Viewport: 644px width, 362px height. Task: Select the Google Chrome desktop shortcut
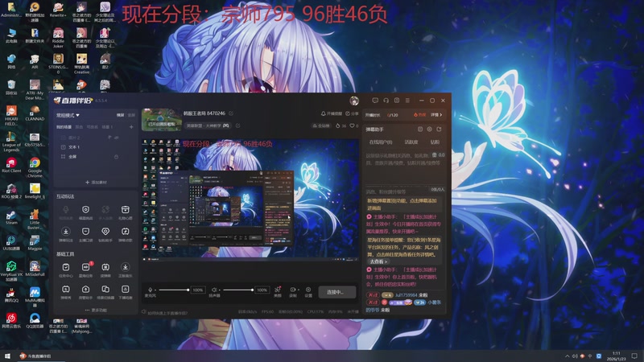(x=35, y=167)
